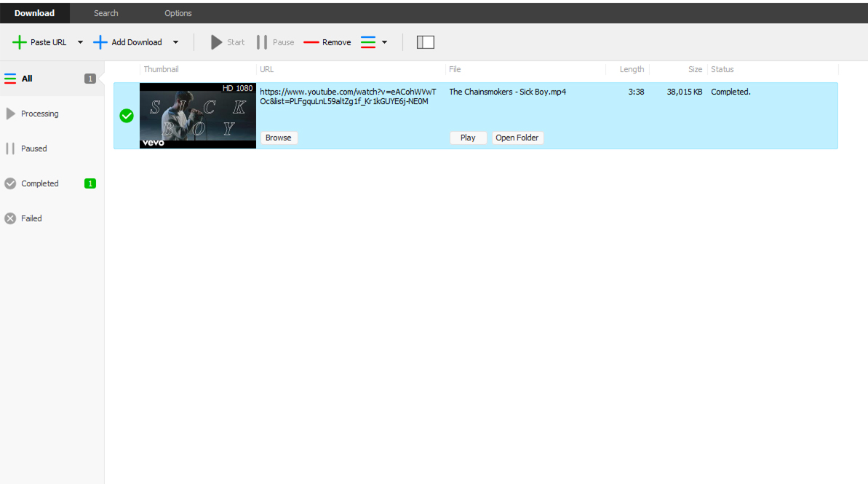Click the Start play triangle icon
This screenshot has height=484, width=868.
point(216,42)
